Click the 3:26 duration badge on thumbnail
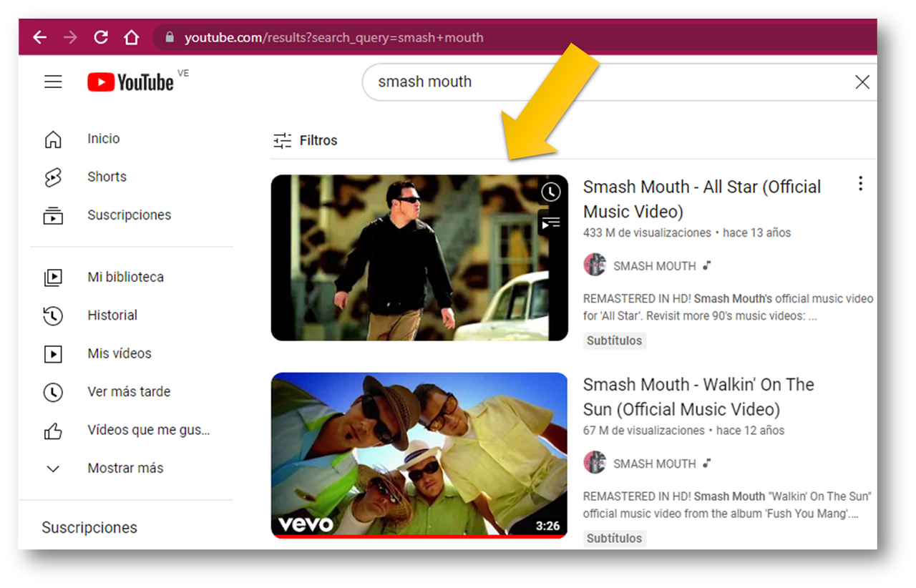 pos(547,526)
